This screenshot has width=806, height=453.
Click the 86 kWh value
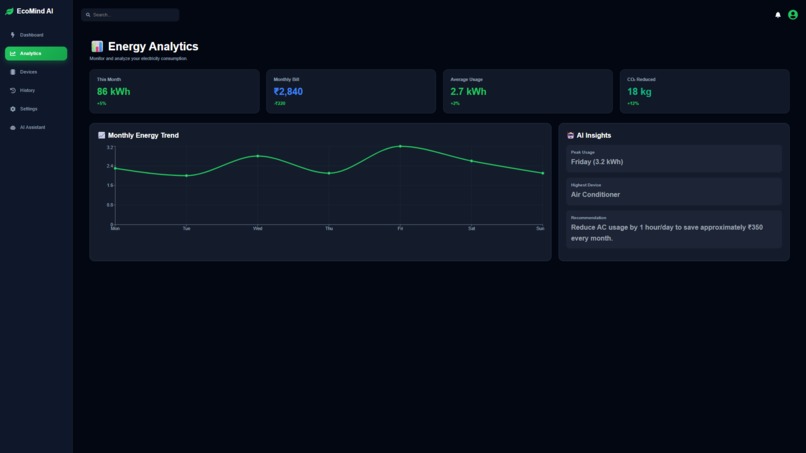tap(114, 92)
